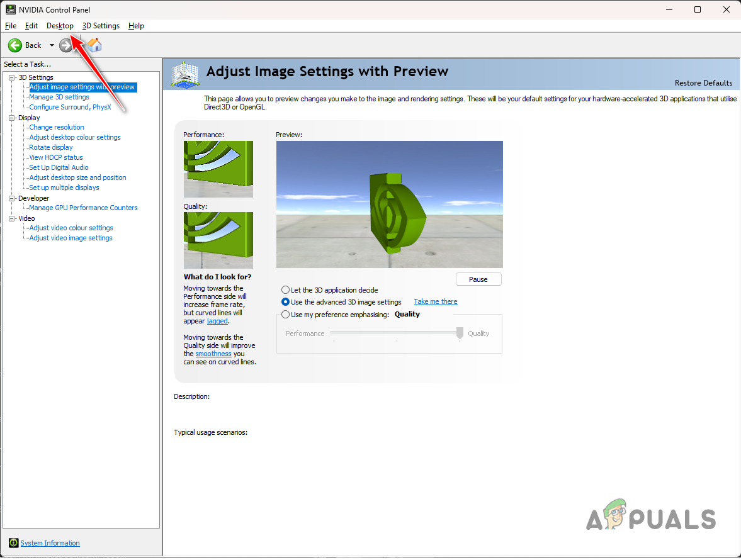Click the Take me there link
741x560 pixels.
click(435, 302)
